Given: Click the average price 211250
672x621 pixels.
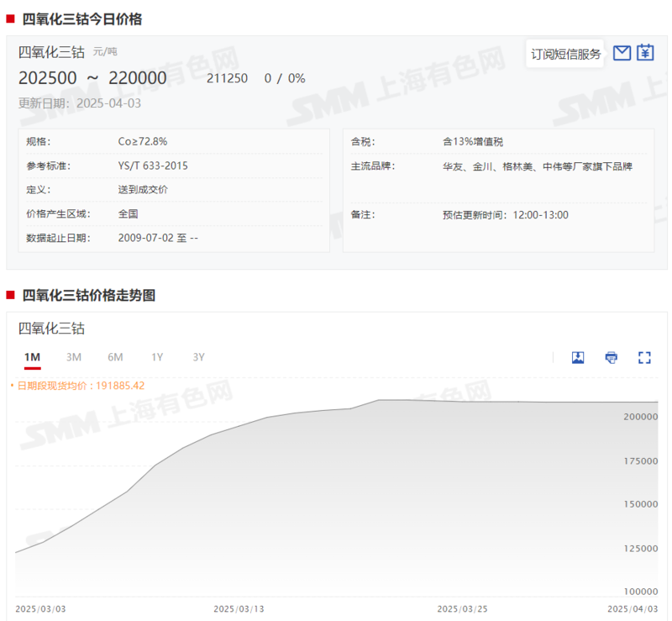Looking at the screenshot, I should point(227,79).
